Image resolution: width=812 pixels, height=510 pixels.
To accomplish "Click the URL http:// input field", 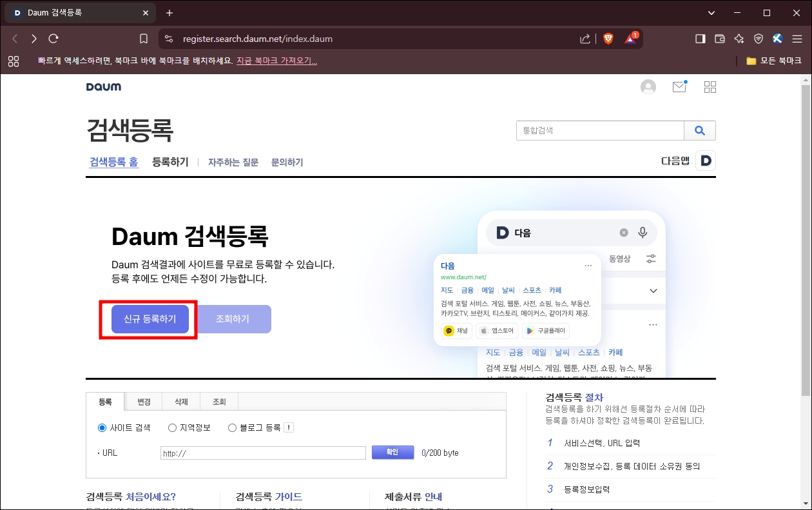I will click(264, 453).
